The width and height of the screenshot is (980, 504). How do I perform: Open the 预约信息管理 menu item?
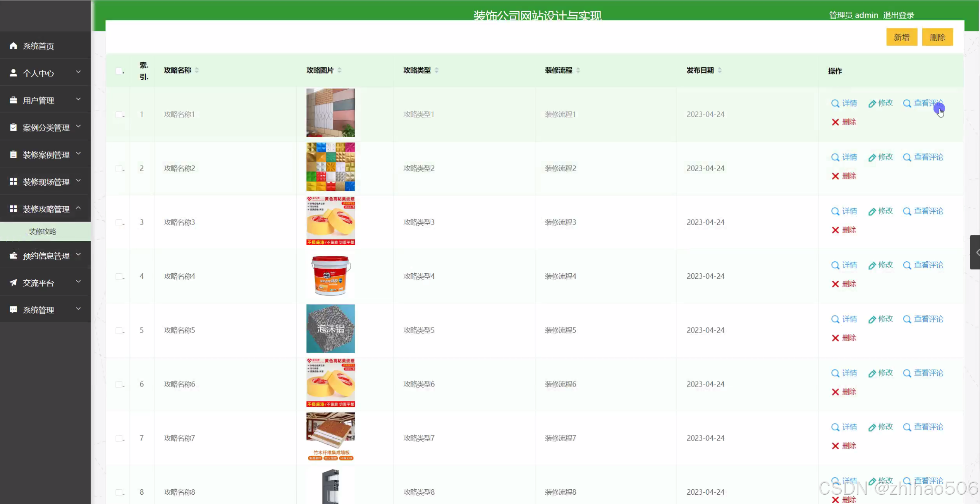coord(45,255)
